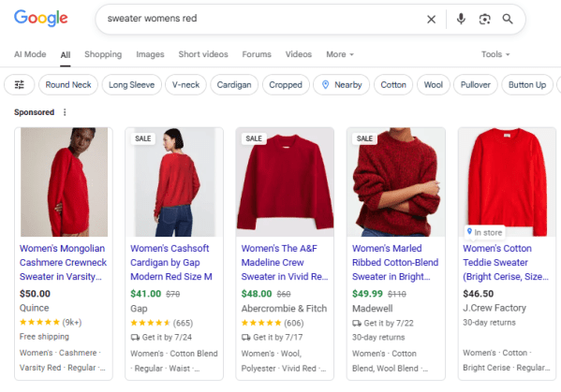The width and height of the screenshot is (561, 392).
Task: Toggle the Nearby filter chip
Action: 341,85
